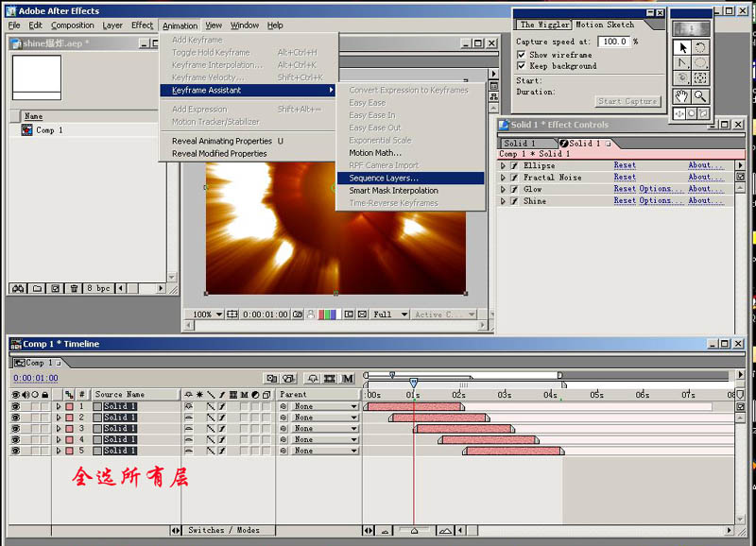Click Capture speed input field
Screen dimensions: 756x546
[613, 42]
